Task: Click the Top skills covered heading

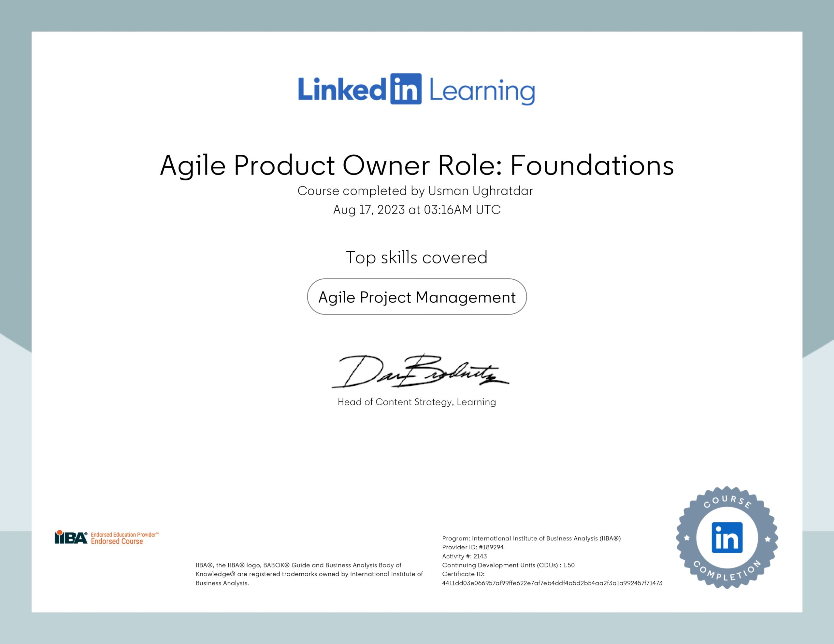Action: click(x=417, y=258)
